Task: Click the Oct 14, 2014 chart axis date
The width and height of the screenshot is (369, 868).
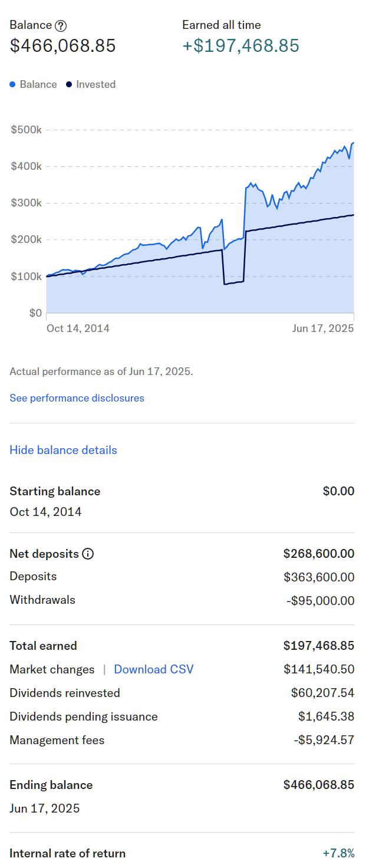Action: [78, 328]
